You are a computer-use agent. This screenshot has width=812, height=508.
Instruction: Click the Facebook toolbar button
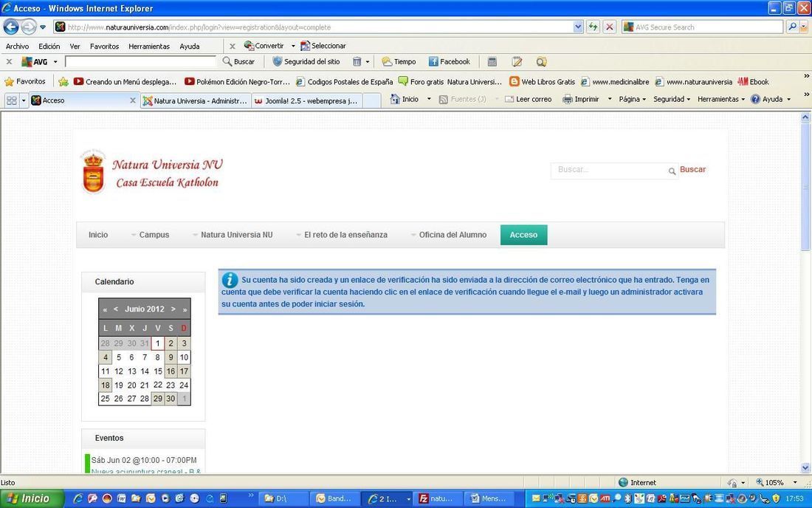pyautogui.click(x=449, y=61)
